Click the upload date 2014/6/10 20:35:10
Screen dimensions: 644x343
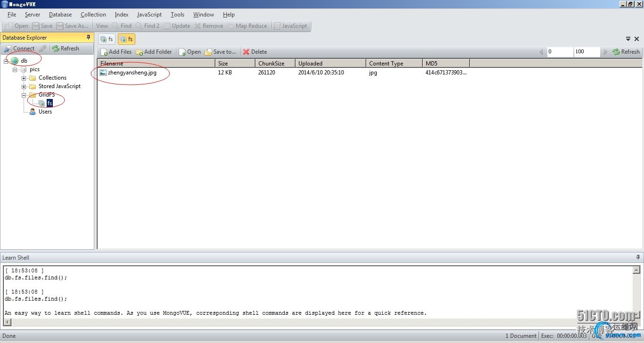pos(321,73)
